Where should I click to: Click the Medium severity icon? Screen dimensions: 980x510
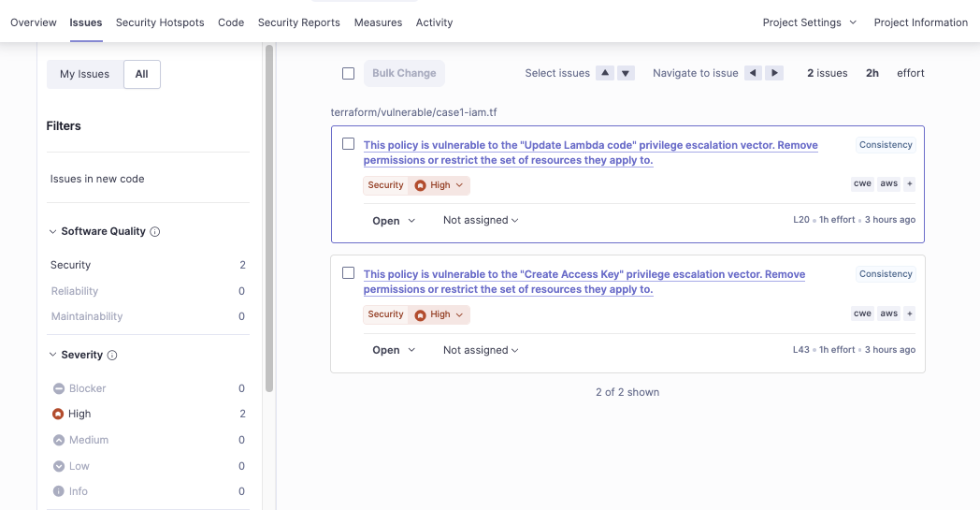(x=59, y=441)
